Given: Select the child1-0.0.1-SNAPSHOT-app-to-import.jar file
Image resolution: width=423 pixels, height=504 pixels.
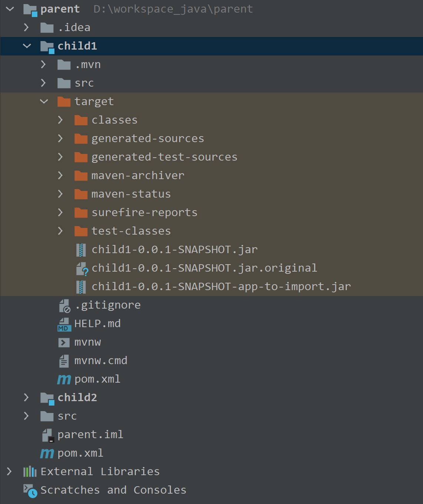Looking at the screenshot, I should click(221, 287).
